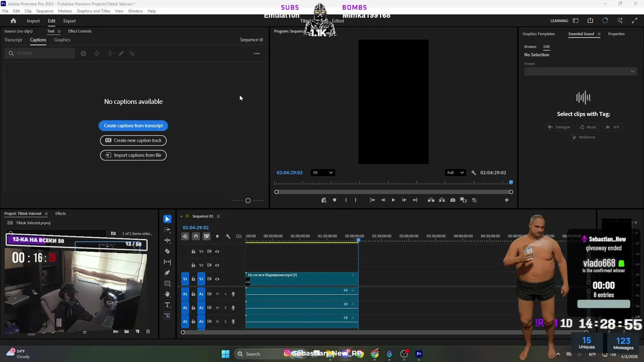644x362 pixels.
Task: Open Essential Sound panel menu
Action: point(599,34)
